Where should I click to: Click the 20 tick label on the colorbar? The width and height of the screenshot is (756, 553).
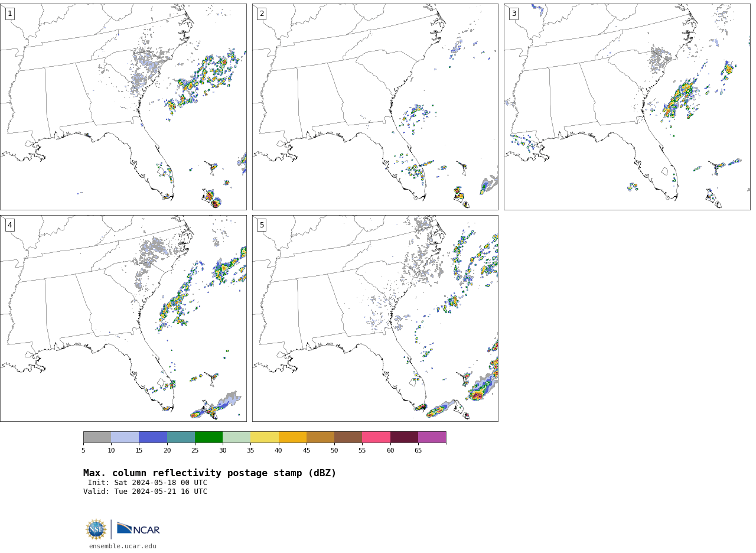point(167,451)
